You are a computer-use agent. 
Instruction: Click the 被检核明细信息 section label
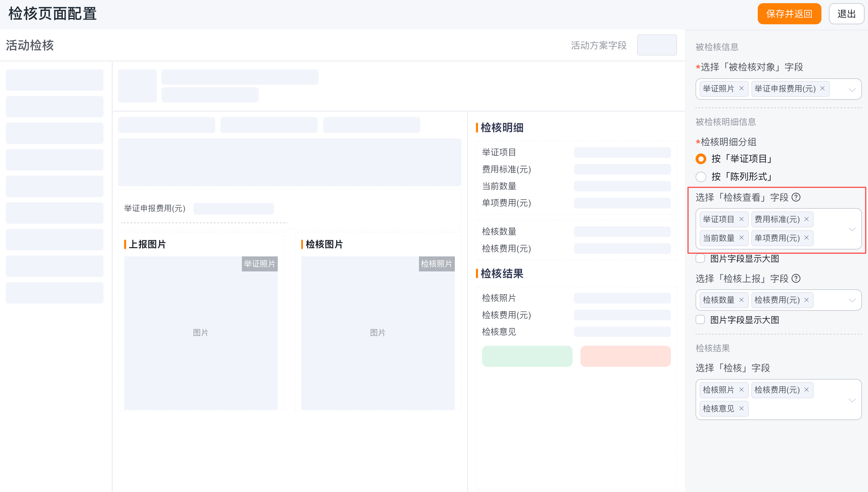[x=726, y=122]
